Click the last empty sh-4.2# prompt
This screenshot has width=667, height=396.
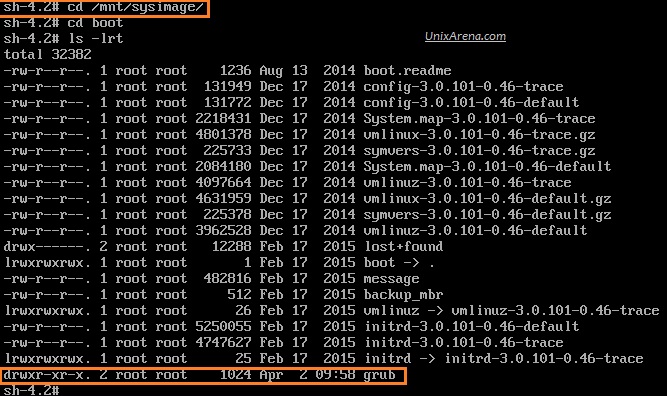[31, 390]
